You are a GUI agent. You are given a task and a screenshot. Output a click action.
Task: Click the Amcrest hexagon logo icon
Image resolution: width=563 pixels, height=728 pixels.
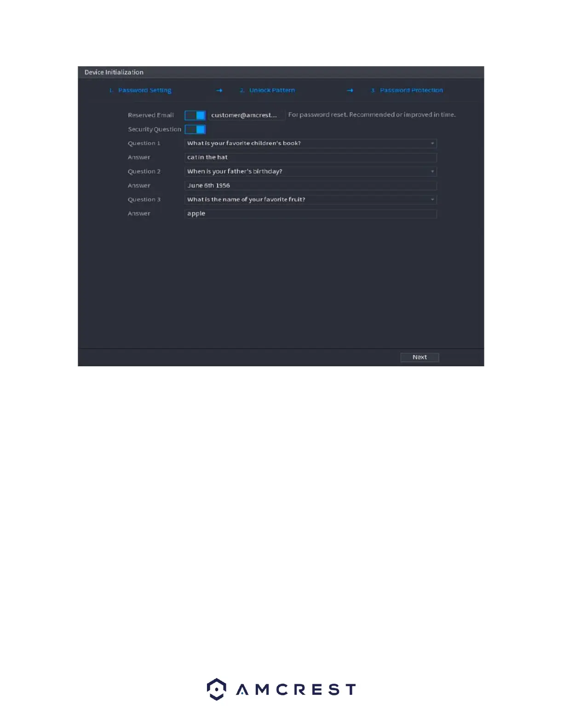coord(216,689)
